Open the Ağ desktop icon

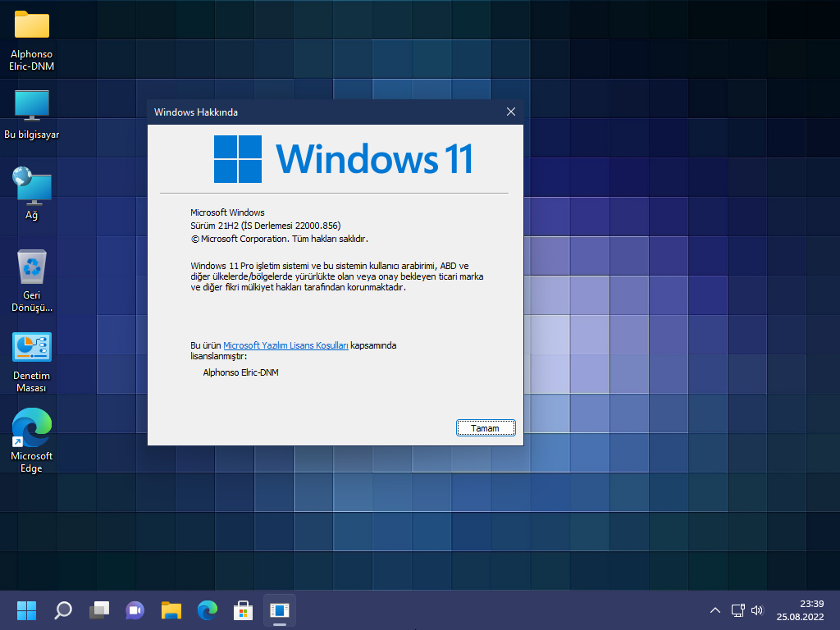click(x=30, y=189)
